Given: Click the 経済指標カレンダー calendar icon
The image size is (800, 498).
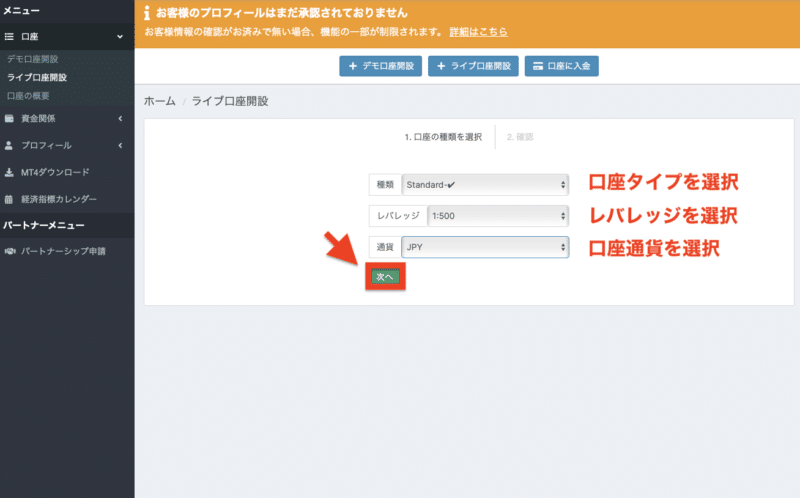Looking at the screenshot, I should click(9, 200).
